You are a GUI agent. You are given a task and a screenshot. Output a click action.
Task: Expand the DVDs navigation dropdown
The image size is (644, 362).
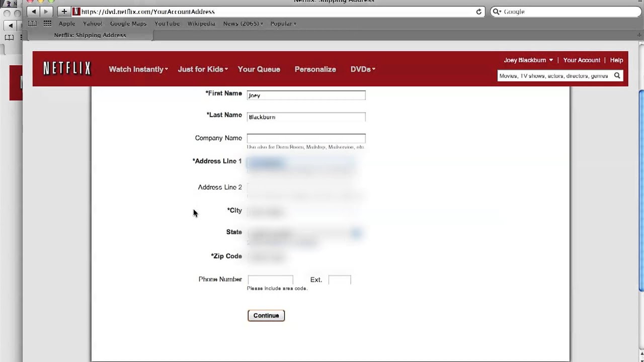[362, 69]
